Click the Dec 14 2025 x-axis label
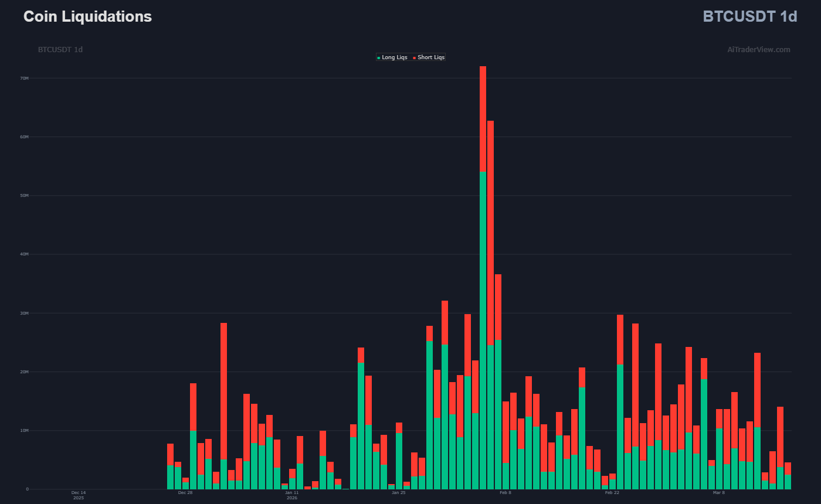 [x=79, y=495]
